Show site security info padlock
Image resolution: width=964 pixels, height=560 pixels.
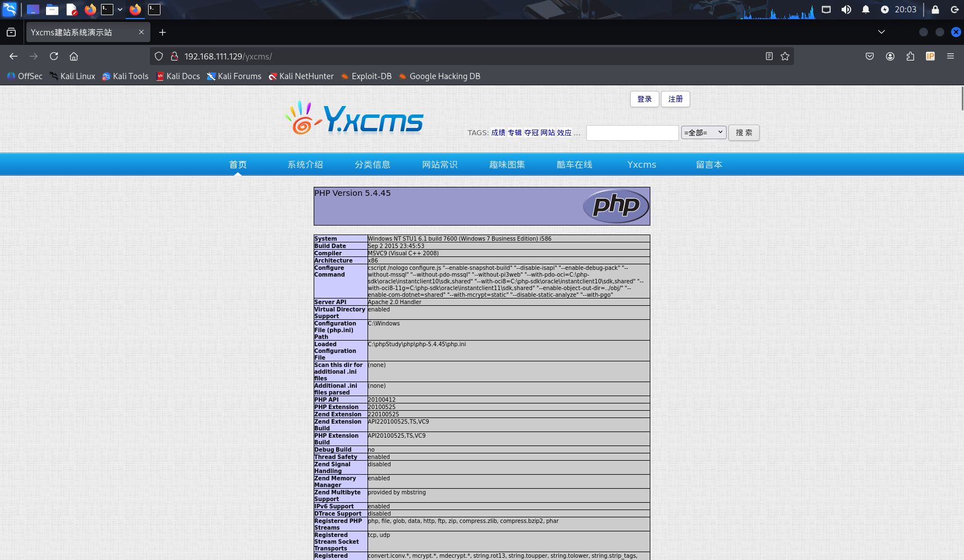coord(175,56)
